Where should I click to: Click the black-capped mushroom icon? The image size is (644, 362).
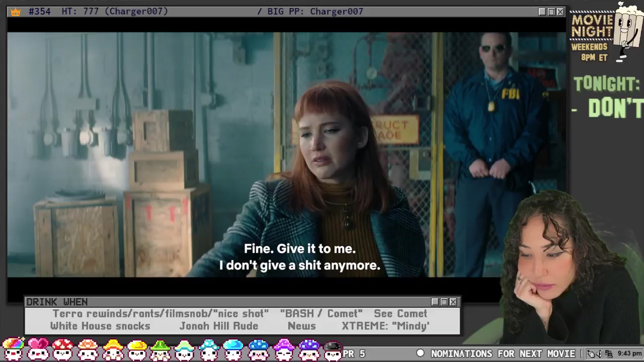point(333,351)
